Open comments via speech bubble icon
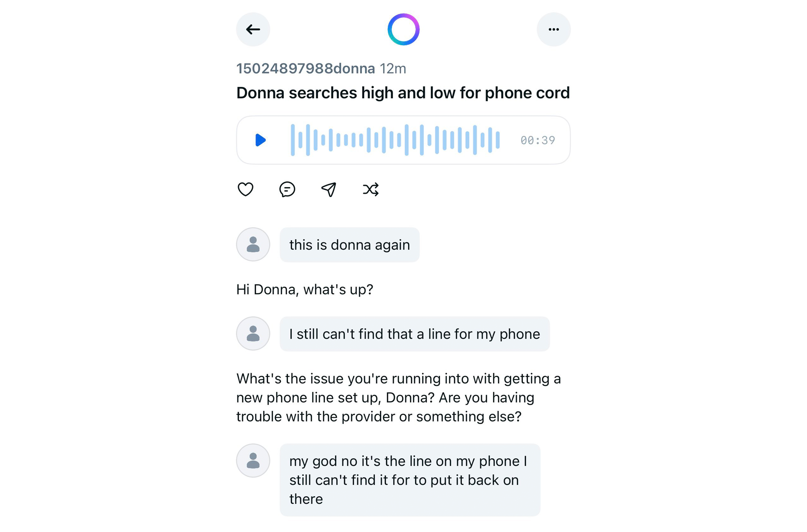 [x=287, y=189]
